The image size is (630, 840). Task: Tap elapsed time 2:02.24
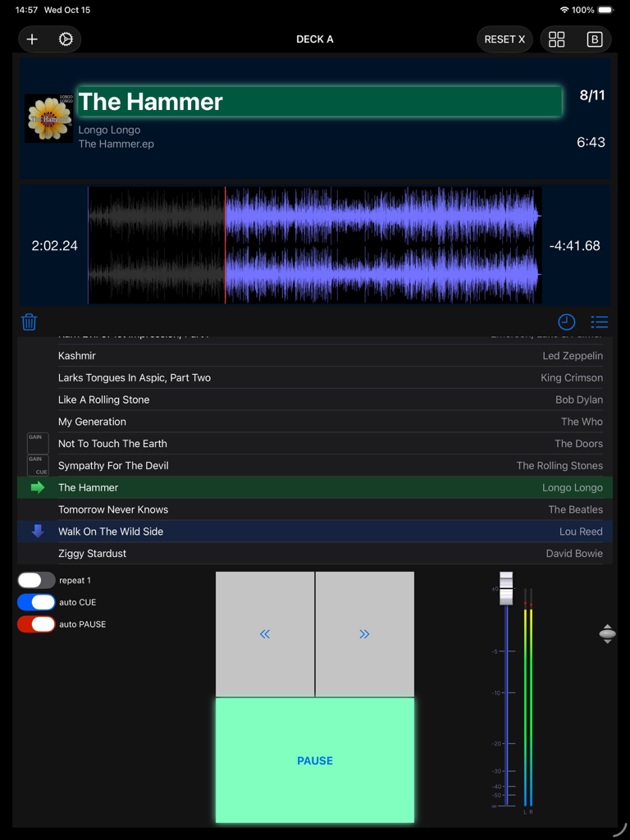(55, 246)
